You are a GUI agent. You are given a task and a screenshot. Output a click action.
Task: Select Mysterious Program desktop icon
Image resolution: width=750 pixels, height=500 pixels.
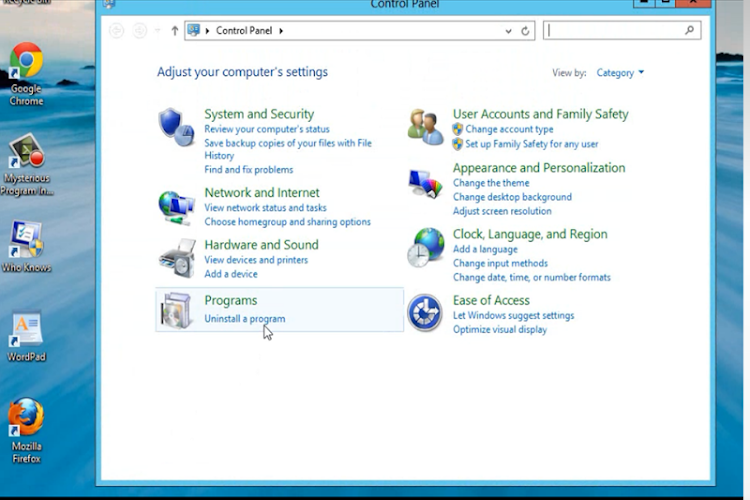point(26,165)
